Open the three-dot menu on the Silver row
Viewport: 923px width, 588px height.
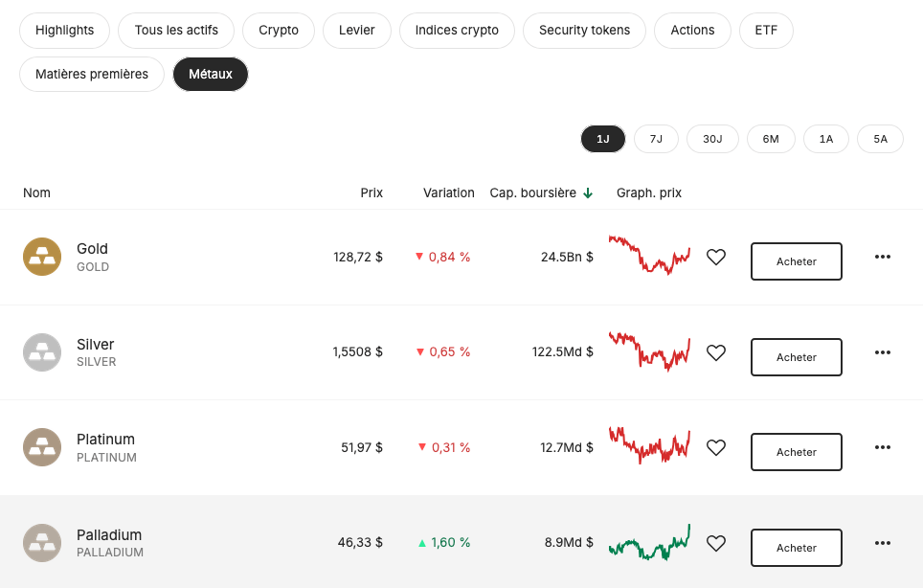[x=882, y=352]
